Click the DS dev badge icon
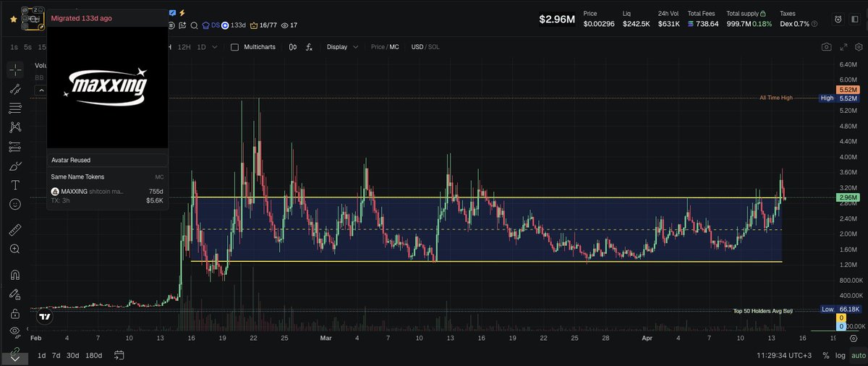Screen dimensions: 868x366 210,25
